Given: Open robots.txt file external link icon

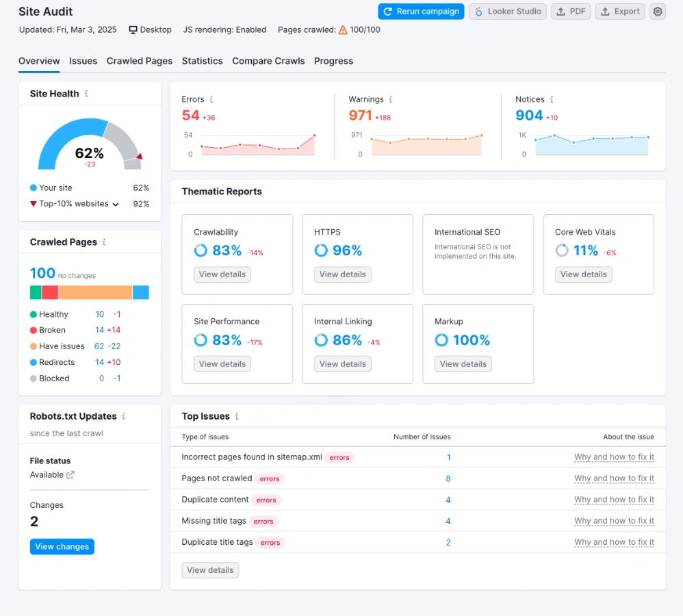Looking at the screenshot, I should [70, 475].
